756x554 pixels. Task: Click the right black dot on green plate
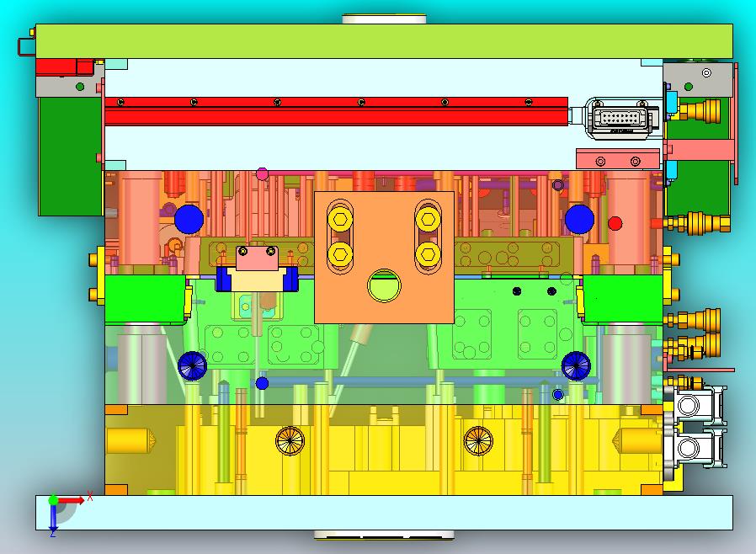coord(552,291)
